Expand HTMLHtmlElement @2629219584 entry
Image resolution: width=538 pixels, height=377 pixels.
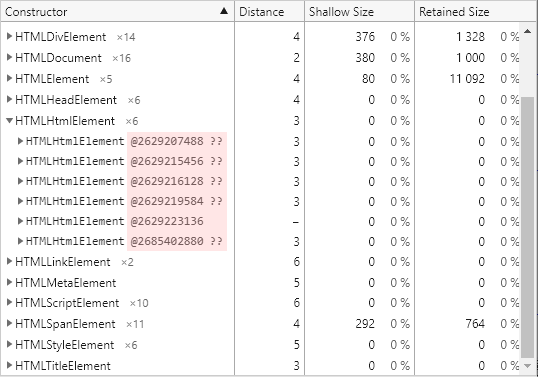(x=20, y=201)
